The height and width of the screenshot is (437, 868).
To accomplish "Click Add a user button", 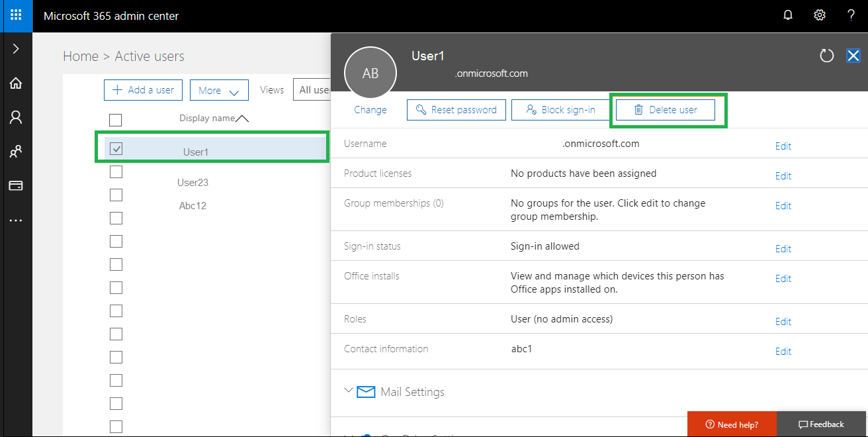I will pos(143,90).
